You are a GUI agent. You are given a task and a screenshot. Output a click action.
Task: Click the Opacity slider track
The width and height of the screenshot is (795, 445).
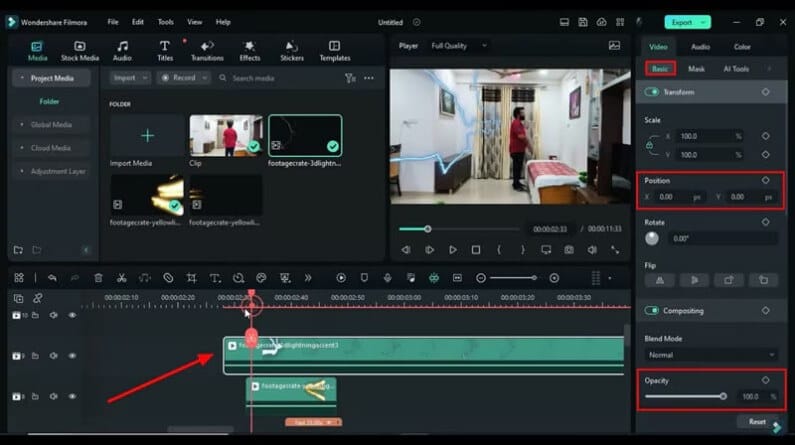[x=684, y=397]
